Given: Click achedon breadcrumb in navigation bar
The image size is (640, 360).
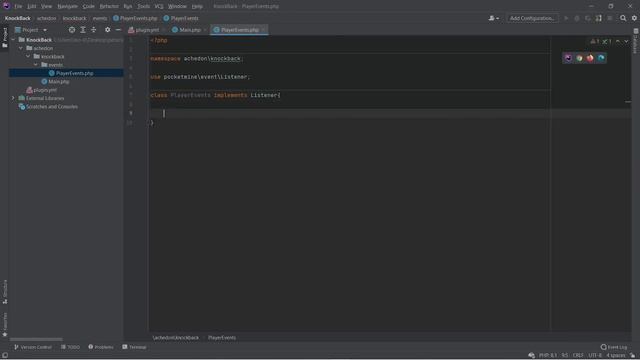Looking at the screenshot, I should [x=47, y=18].
